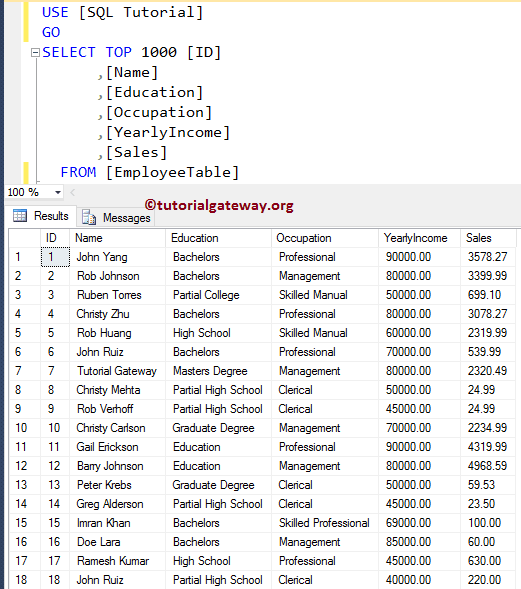Screen dimensions: 521x589
Task: Click the Messages tab document icon
Action: [x=89, y=217]
